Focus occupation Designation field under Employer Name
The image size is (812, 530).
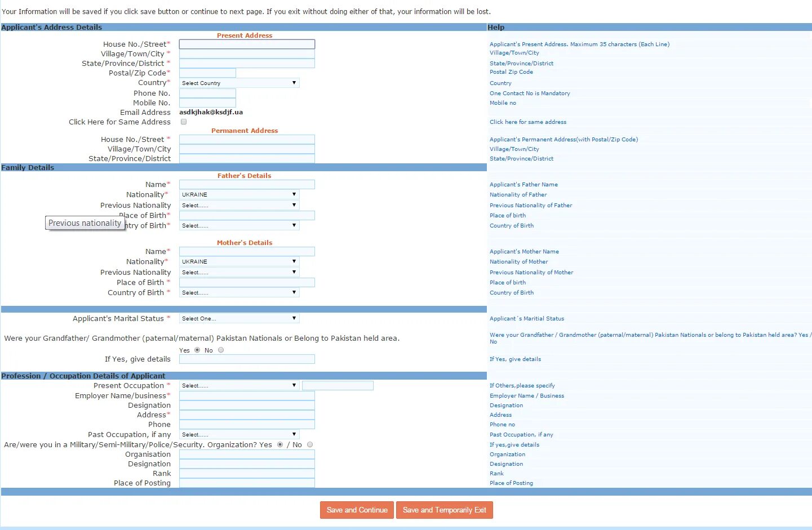pyautogui.click(x=247, y=405)
